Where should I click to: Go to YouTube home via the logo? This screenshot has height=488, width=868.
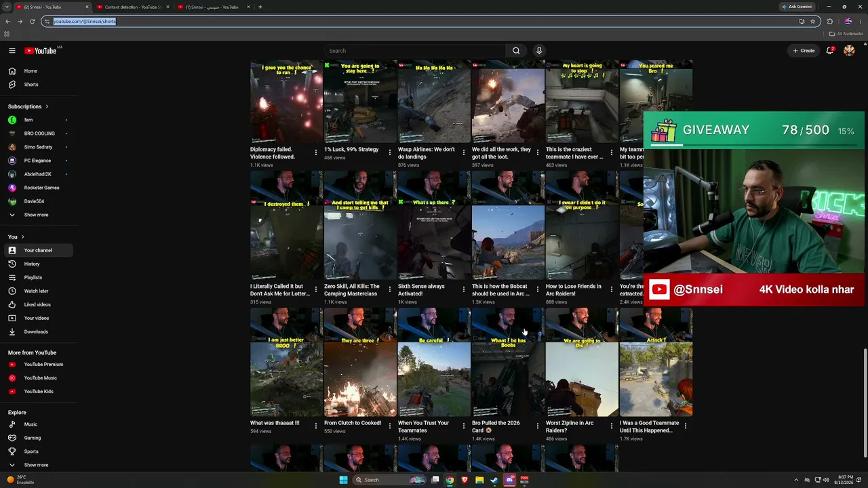41,51
